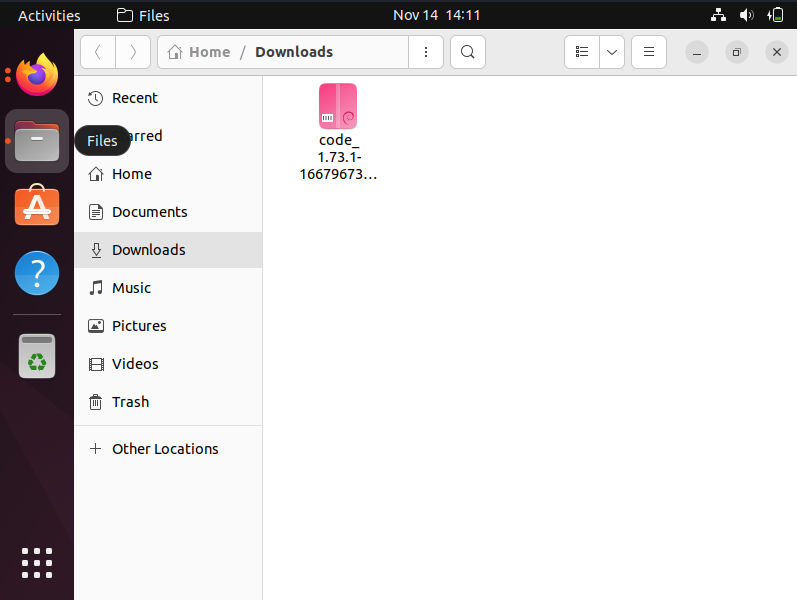Screen dimensions: 797x600
Task: Close the Files window
Action: pyautogui.click(x=777, y=52)
